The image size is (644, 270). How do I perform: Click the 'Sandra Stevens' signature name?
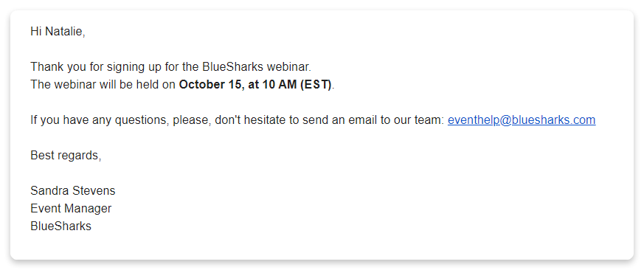[x=73, y=190]
